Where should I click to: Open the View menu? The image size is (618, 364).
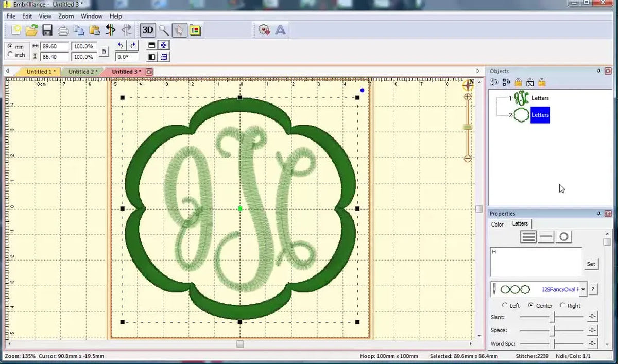click(x=45, y=16)
